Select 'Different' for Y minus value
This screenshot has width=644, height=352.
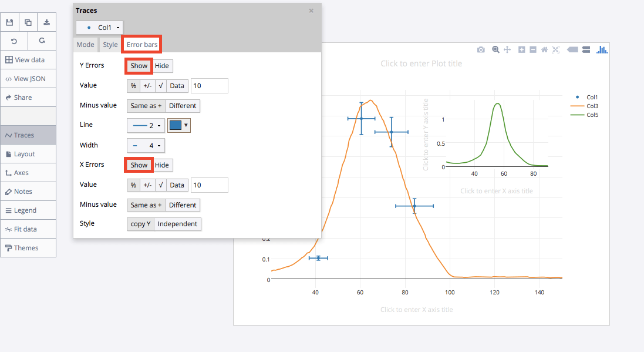tap(183, 106)
